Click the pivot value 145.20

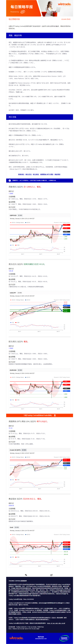11,271
